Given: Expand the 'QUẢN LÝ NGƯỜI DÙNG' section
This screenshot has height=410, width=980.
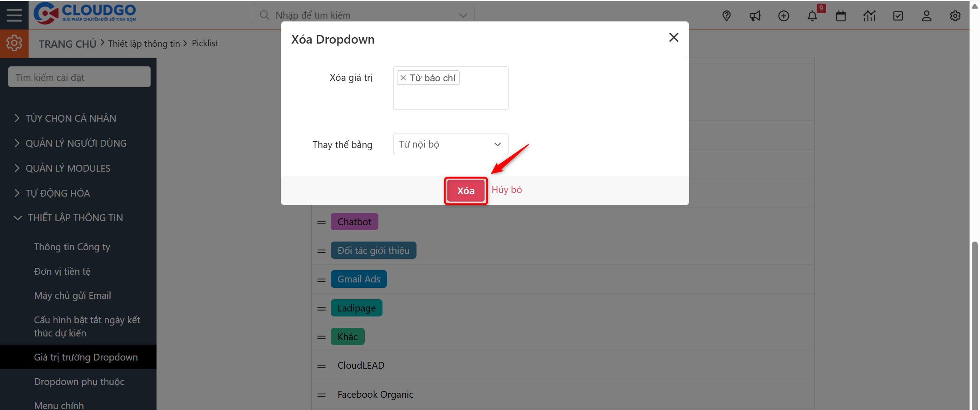Looking at the screenshot, I should tap(76, 143).
